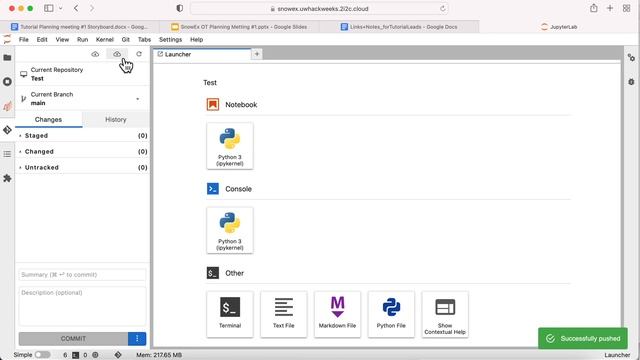Switch to JupyterLab browser tab
The width and height of the screenshot is (640, 360).
pos(559,27)
